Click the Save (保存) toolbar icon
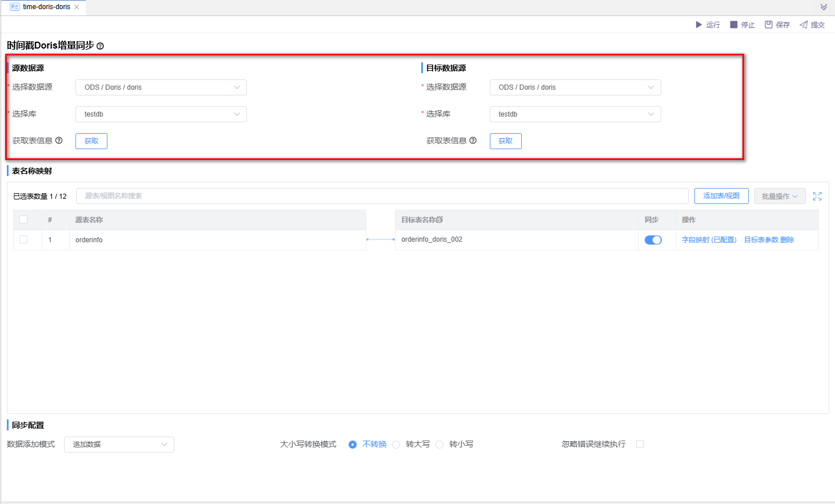The height and width of the screenshot is (504, 835). click(769, 25)
